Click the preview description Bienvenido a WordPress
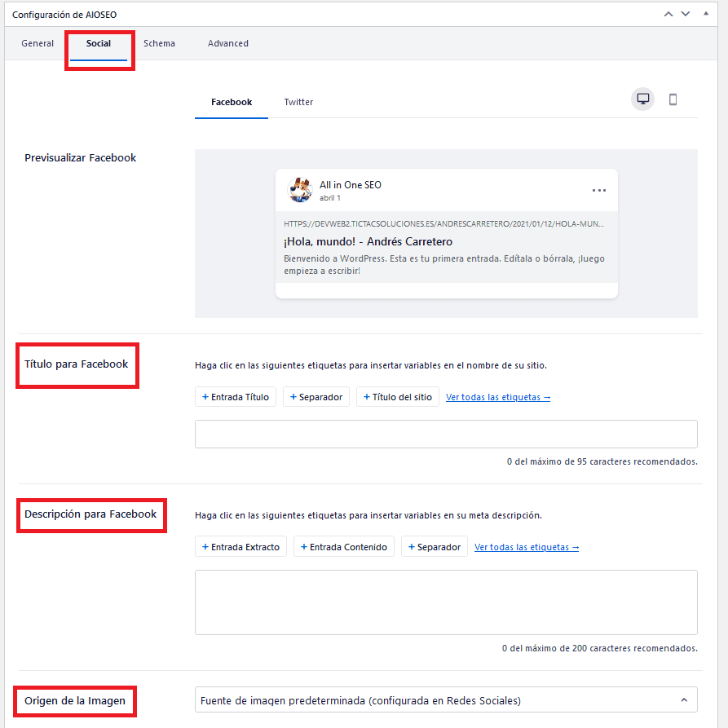Image resolution: width=728 pixels, height=728 pixels. coord(443,265)
